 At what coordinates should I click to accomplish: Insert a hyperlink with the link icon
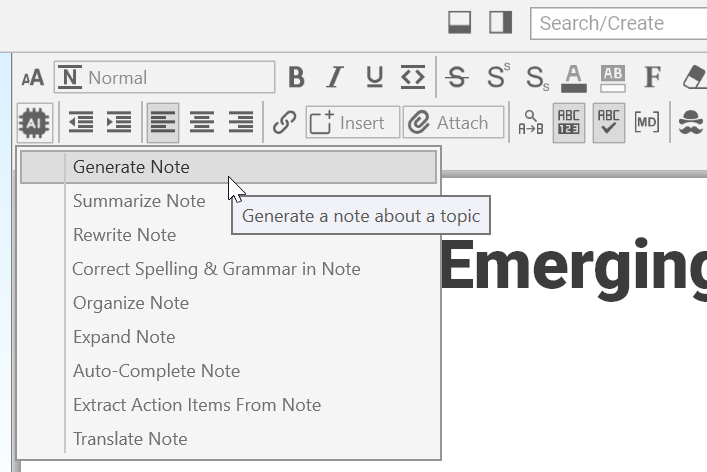click(x=285, y=123)
